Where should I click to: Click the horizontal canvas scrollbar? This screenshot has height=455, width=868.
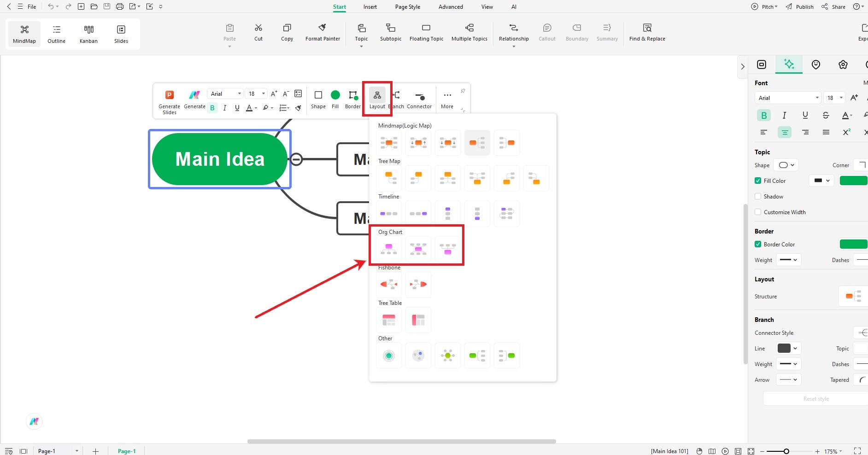(401, 441)
